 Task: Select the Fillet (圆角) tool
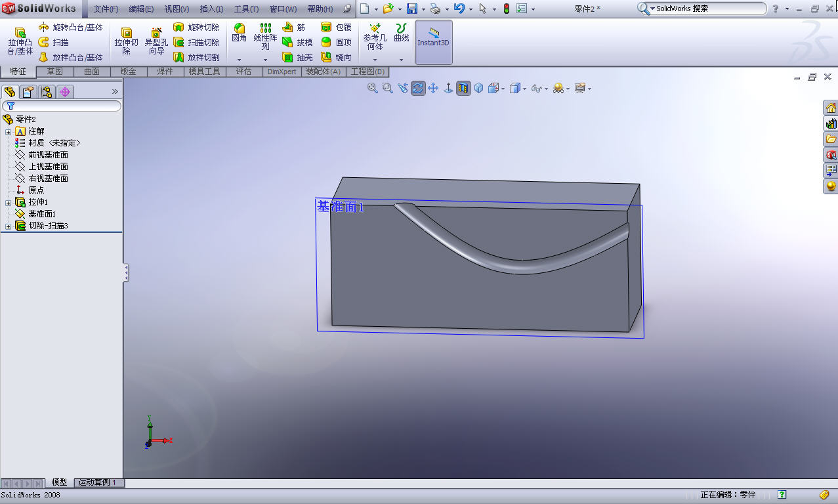click(240, 33)
